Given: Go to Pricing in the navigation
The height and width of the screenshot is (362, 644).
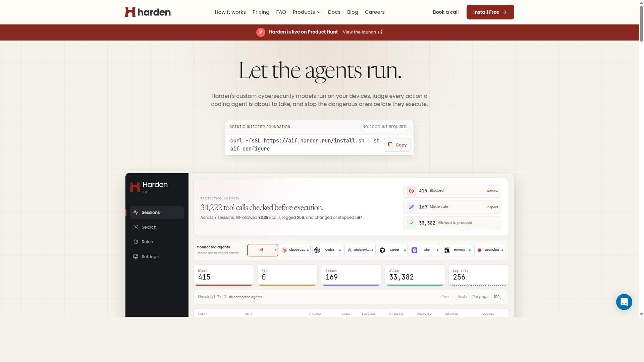Looking at the screenshot, I should point(261,12).
